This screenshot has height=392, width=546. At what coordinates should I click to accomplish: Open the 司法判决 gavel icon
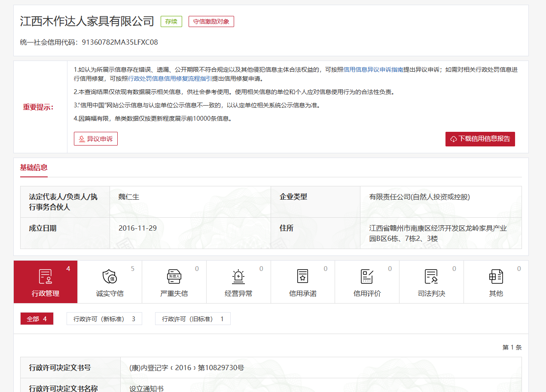tap(431, 277)
